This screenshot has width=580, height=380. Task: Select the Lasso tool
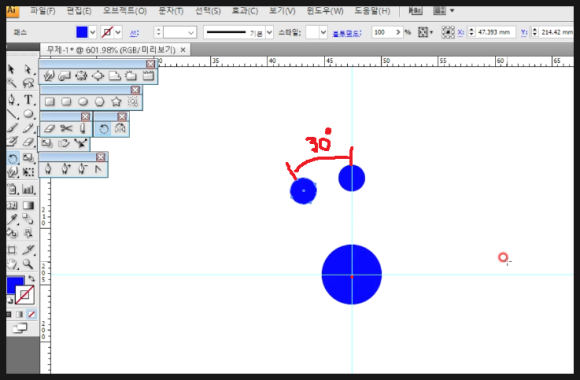[x=28, y=83]
